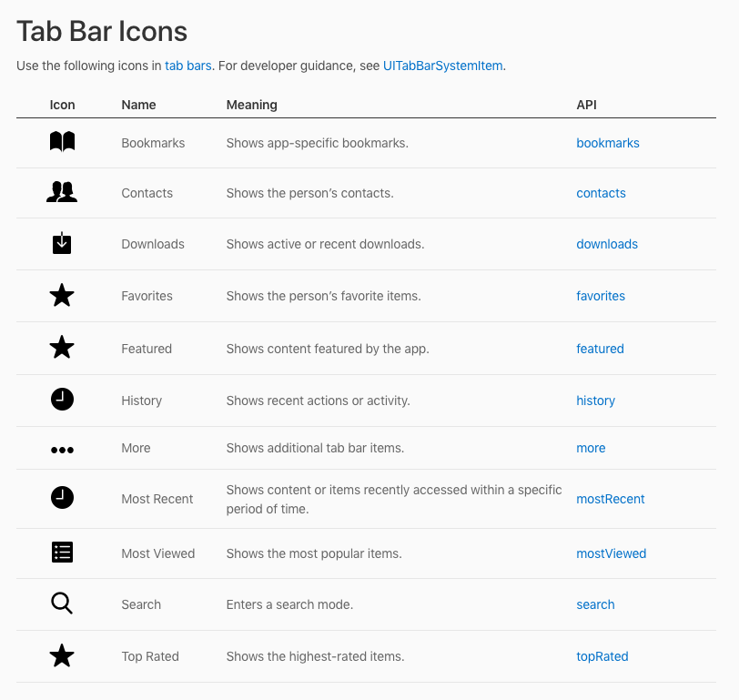Click the Most Viewed list icon
The image size is (739, 700).
pos(62,552)
